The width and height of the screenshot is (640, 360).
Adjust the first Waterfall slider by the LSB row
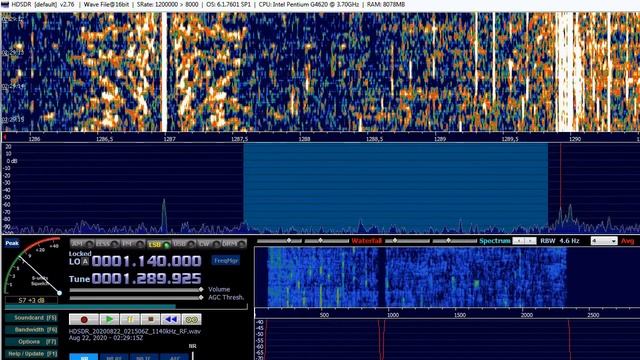tap(280, 241)
